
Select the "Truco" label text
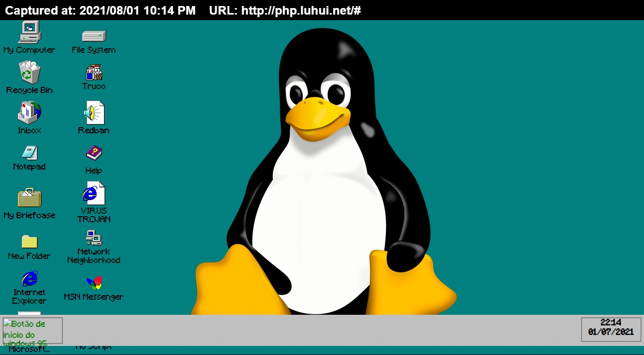[94, 86]
